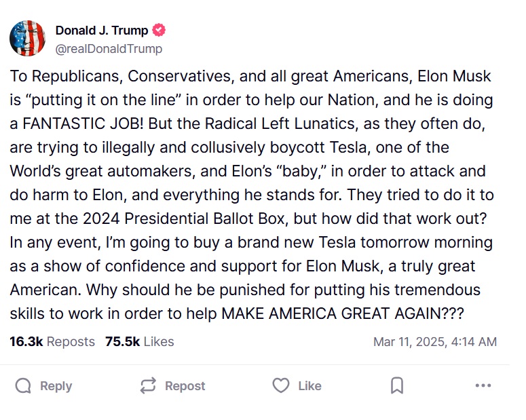View the 16.3k Reposts list
The width and height of the screenshot is (526, 420).
pos(52,342)
